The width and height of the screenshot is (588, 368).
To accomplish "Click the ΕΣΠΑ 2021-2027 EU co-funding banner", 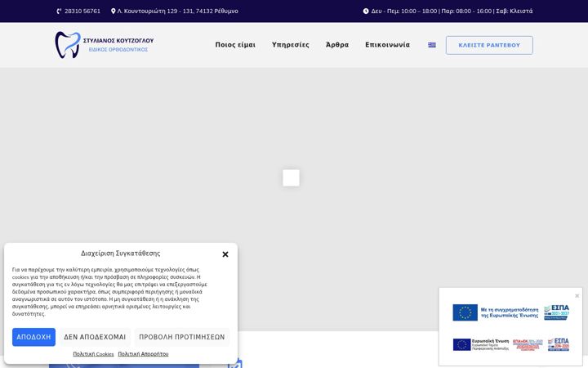I will tap(510, 312).
